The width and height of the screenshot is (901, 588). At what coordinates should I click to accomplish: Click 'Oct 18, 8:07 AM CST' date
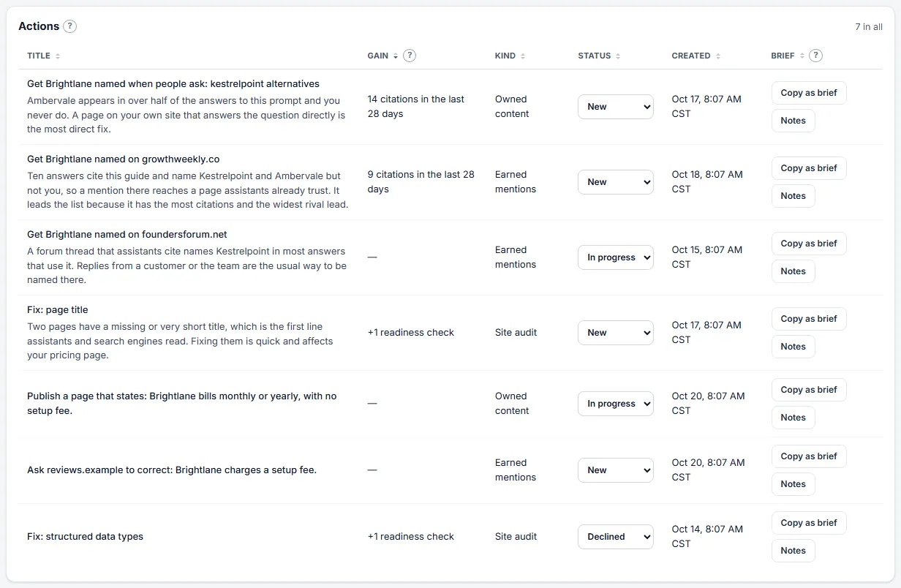click(x=707, y=182)
